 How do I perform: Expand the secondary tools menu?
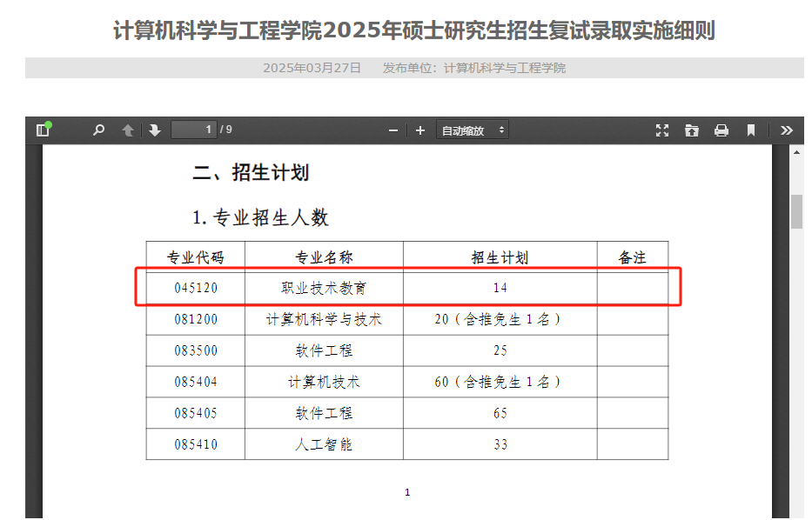point(787,130)
